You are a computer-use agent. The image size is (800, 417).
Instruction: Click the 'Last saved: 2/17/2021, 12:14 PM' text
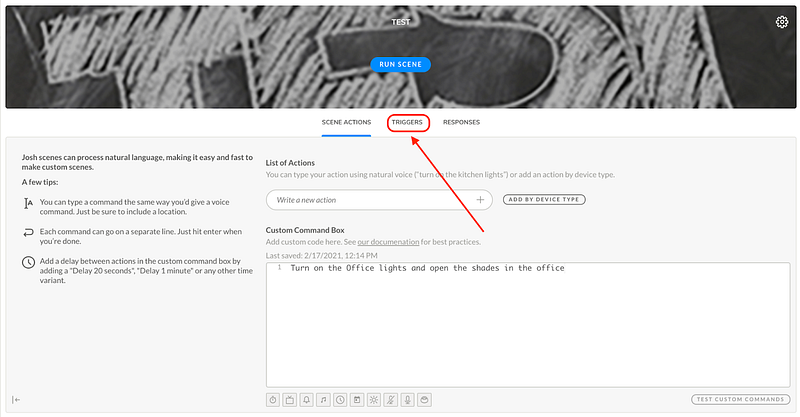(321, 255)
